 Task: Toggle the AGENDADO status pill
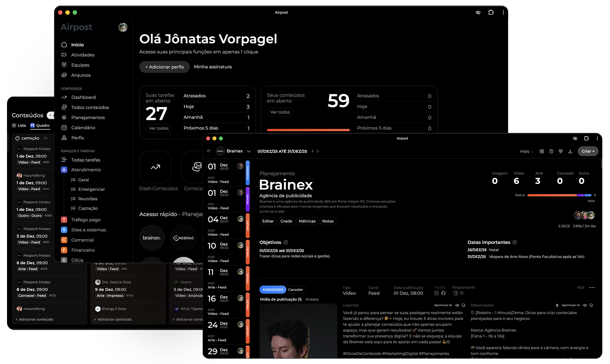272,290
